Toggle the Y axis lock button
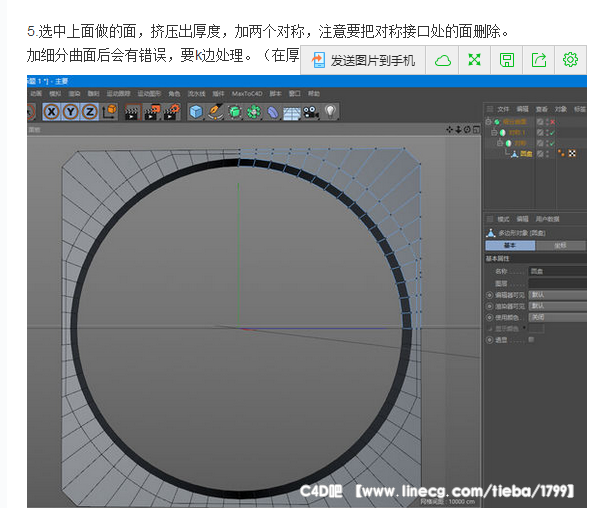This screenshot has width=600, height=508. [71, 112]
